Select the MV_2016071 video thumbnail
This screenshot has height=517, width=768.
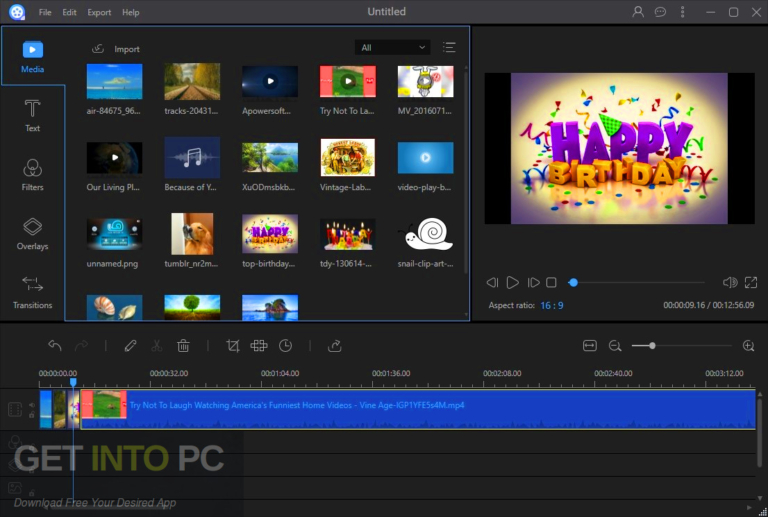425,81
